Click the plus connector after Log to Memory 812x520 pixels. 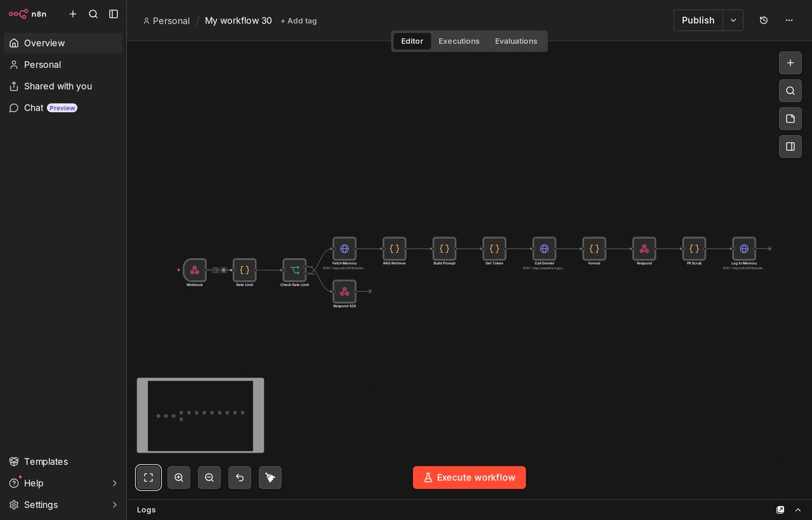point(769,249)
